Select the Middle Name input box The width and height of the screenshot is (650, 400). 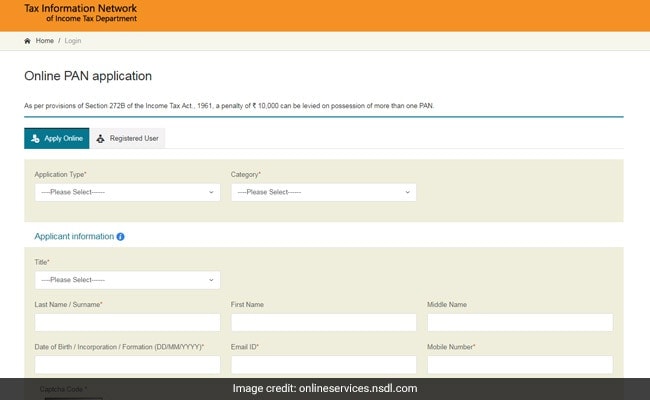(x=519, y=322)
